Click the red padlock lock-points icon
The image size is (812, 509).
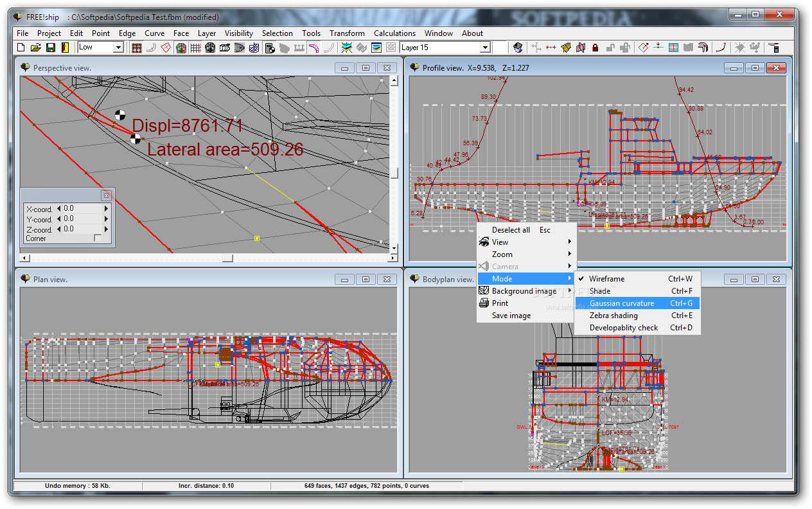pos(596,48)
